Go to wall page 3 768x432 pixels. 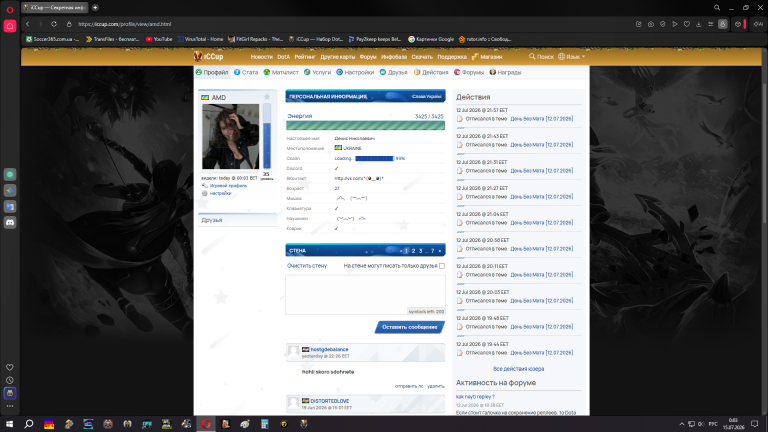pyautogui.click(x=420, y=251)
